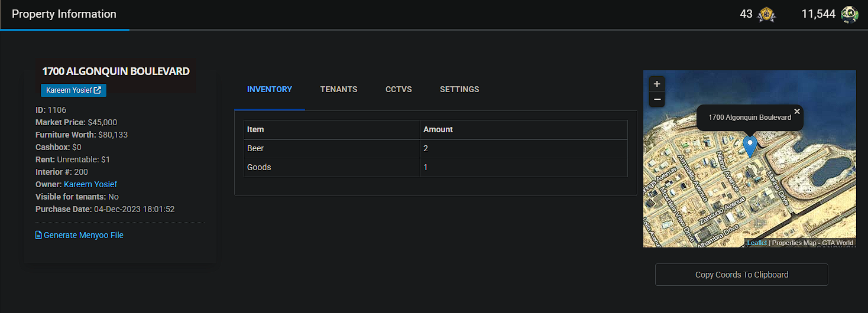The height and width of the screenshot is (313, 868).
Task: Select the Goods inventory row
Action: 436,167
